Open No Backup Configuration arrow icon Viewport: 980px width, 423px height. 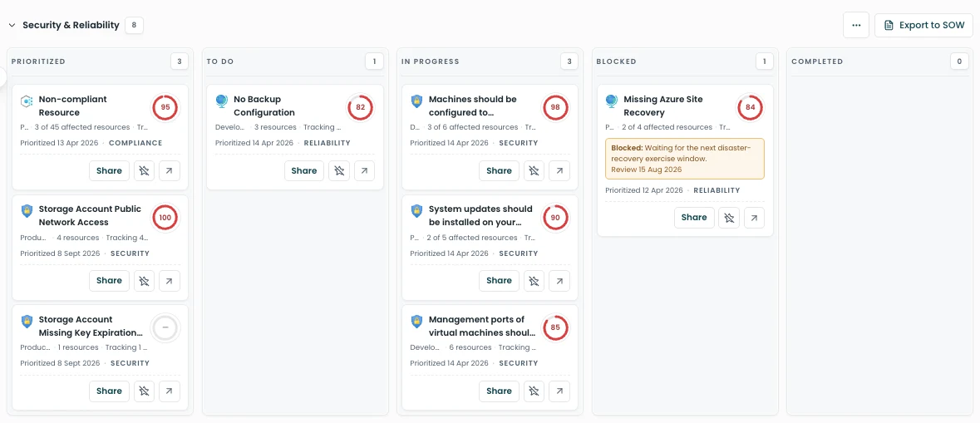[x=364, y=170]
